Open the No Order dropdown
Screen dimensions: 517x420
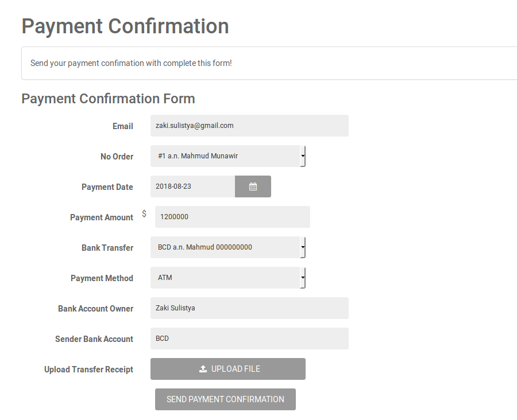coord(227,156)
